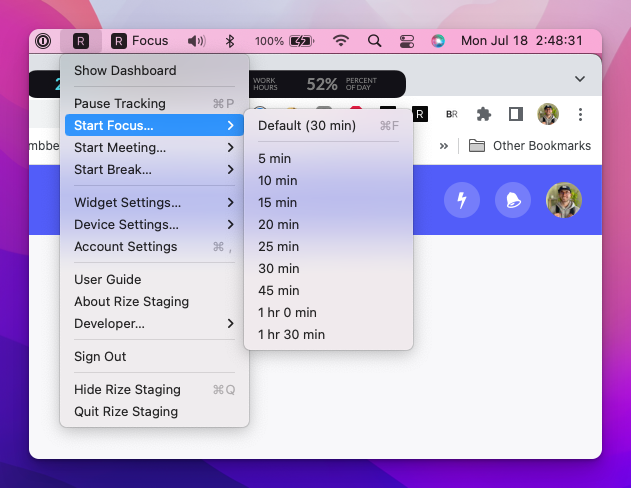Click the Bluetooth menu bar icon
This screenshot has width=631, height=488.
230,41
